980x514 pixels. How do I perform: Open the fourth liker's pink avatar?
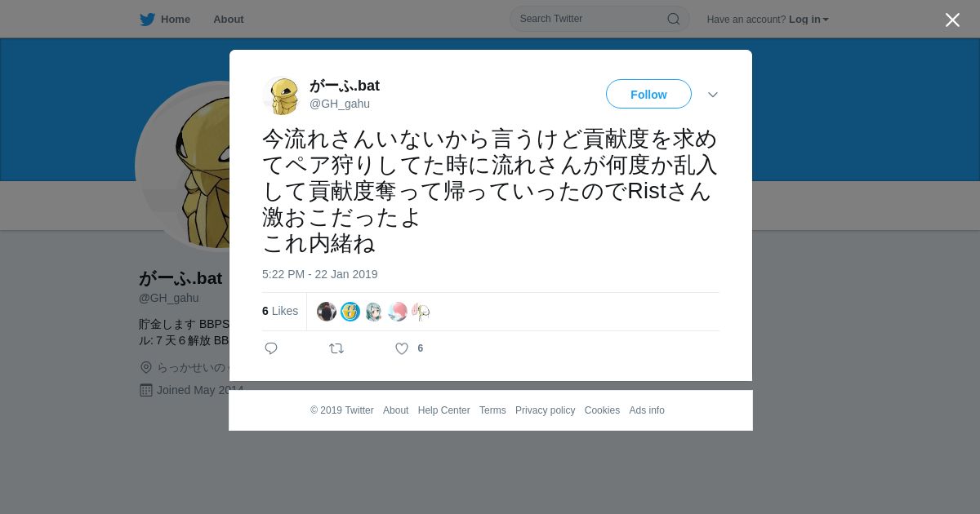click(398, 312)
